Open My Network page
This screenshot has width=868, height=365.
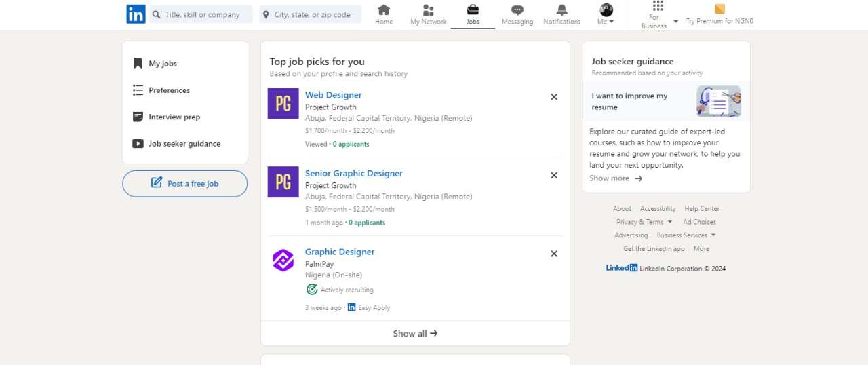click(429, 15)
